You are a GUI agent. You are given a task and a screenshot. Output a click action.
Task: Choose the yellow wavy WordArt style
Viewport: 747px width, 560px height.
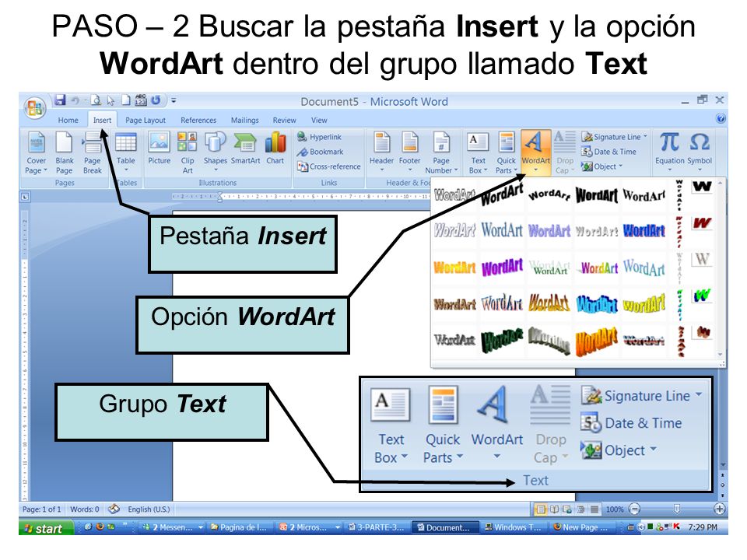click(644, 303)
